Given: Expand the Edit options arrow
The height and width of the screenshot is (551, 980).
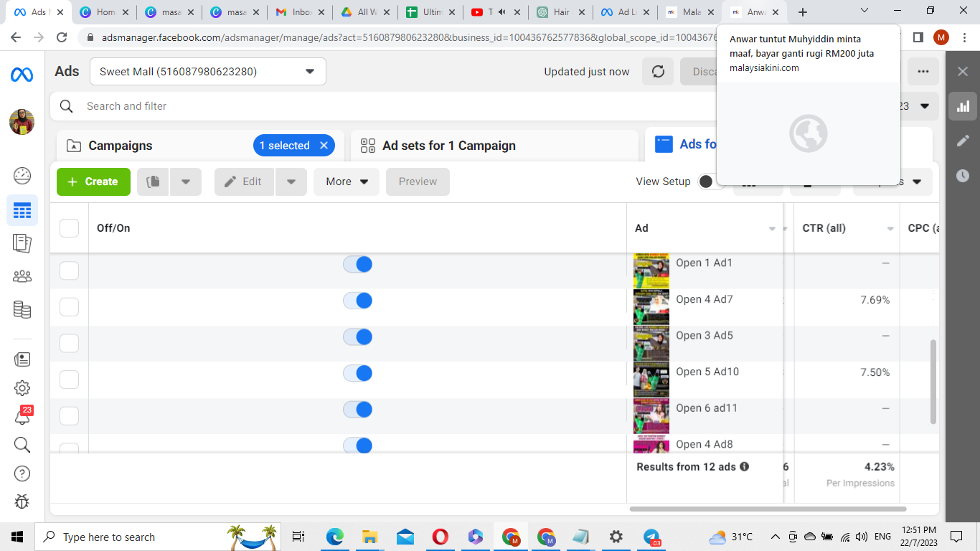Looking at the screenshot, I should [291, 182].
